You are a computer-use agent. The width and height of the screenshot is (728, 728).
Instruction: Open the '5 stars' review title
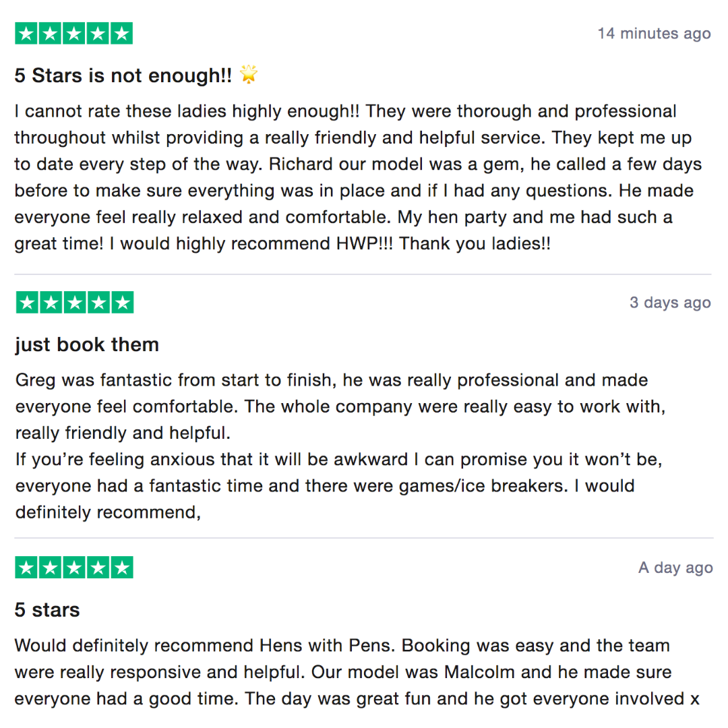[x=47, y=610]
